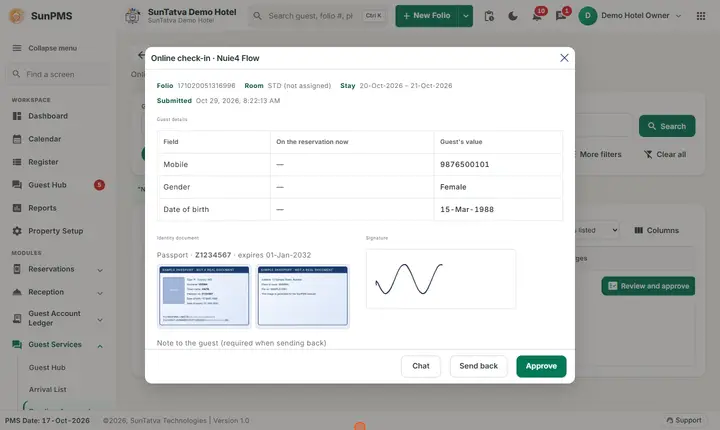
Task: Go back with the arrow icon
Action: [x=141, y=55]
